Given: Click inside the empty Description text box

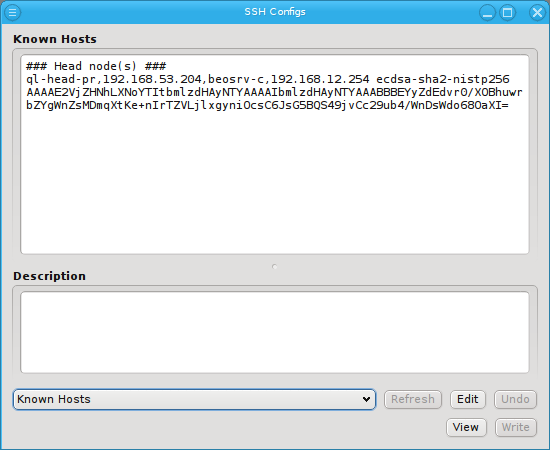Looking at the screenshot, I should 275,332.
